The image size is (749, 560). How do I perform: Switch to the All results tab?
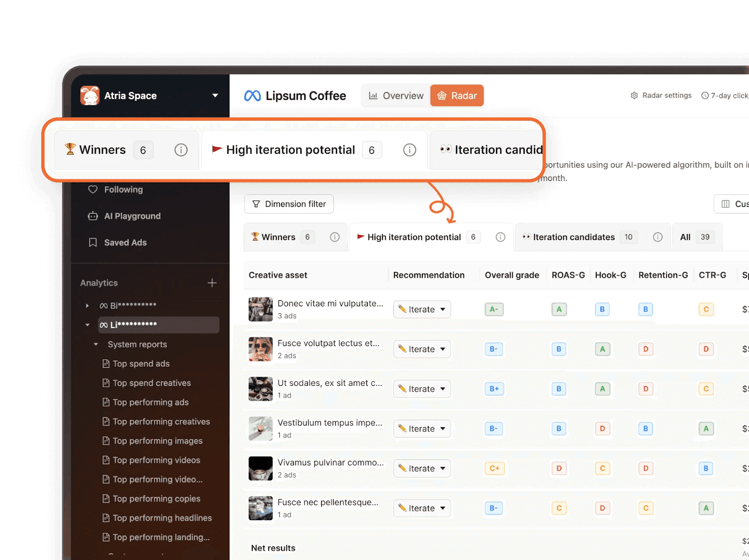coord(695,237)
